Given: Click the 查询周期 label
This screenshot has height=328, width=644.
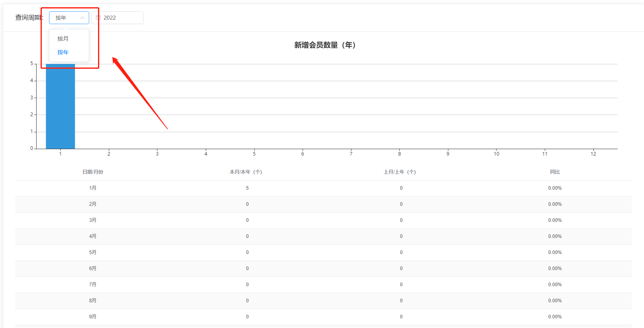Looking at the screenshot, I should [29, 18].
